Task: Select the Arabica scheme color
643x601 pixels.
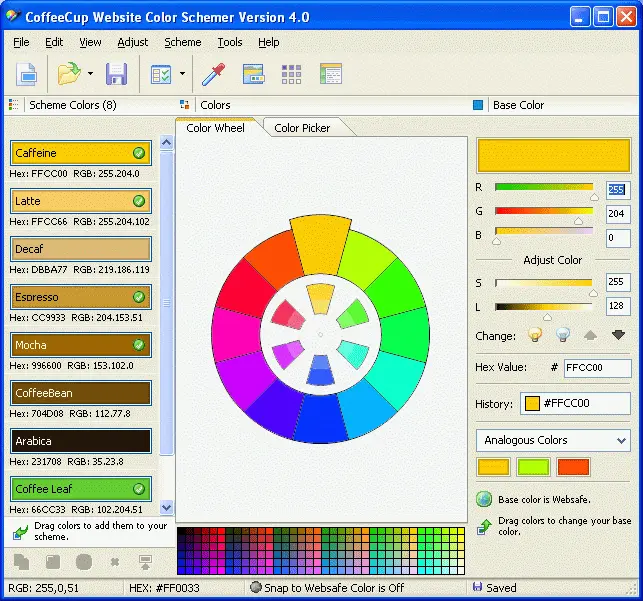Action: tap(81, 441)
